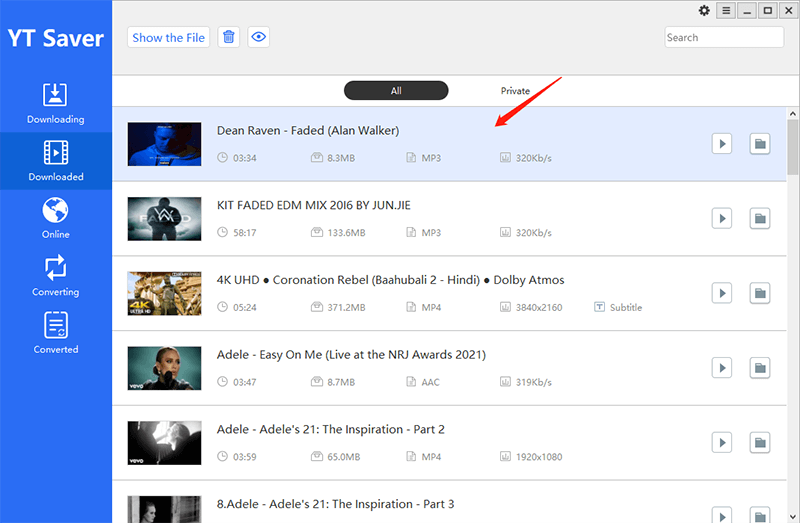Click the Search input field

click(724, 37)
